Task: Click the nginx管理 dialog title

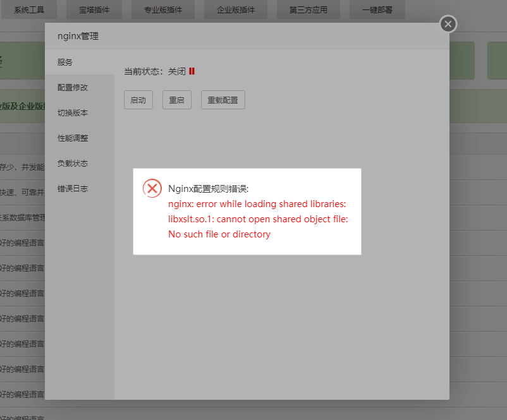Action: (x=78, y=36)
